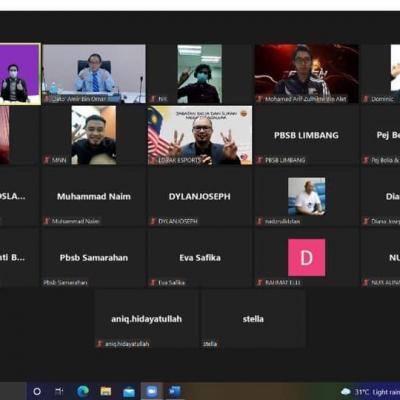Click the Zoom icon in taskbar
Image resolution: width=400 pixels, height=400 pixels.
[152, 391]
